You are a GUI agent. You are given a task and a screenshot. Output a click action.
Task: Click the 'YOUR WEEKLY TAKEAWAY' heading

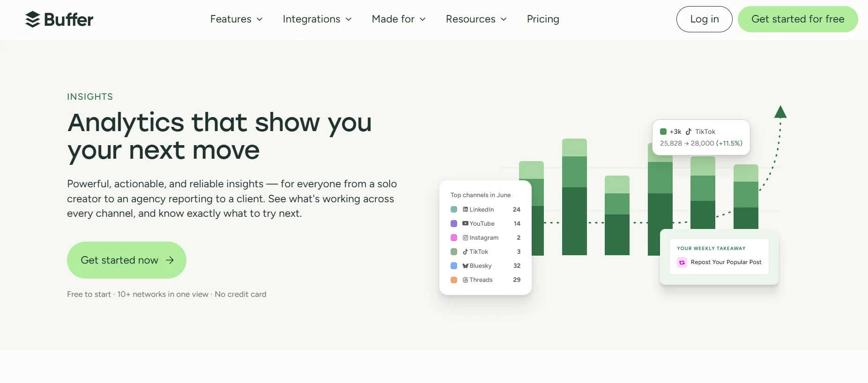pyautogui.click(x=711, y=248)
